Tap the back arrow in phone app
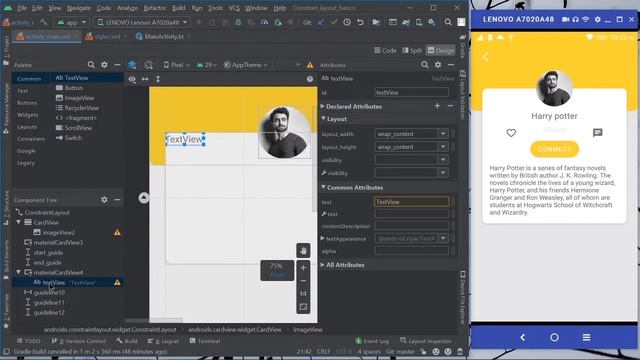The width and height of the screenshot is (640, 360). click(x=485, y=57)
